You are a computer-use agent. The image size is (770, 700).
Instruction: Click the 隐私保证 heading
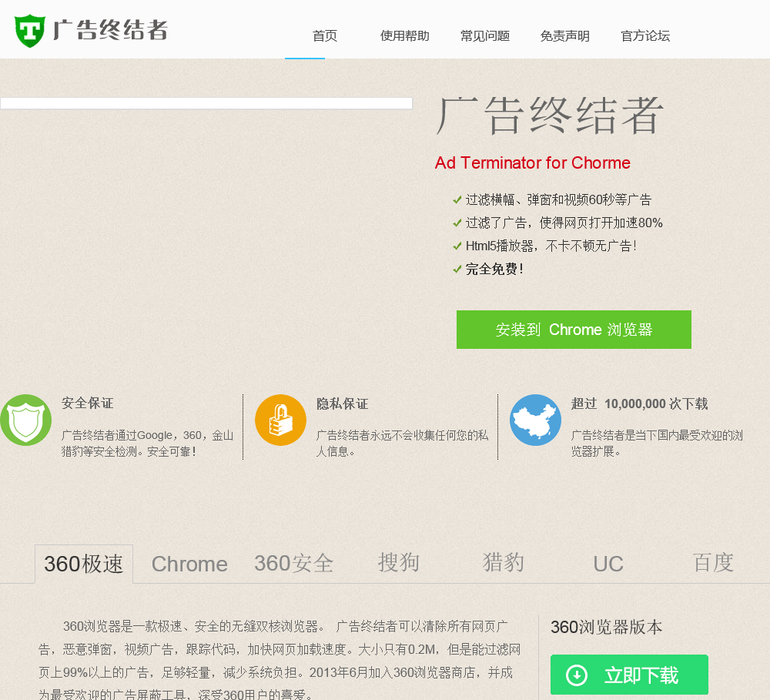(343, 404)
